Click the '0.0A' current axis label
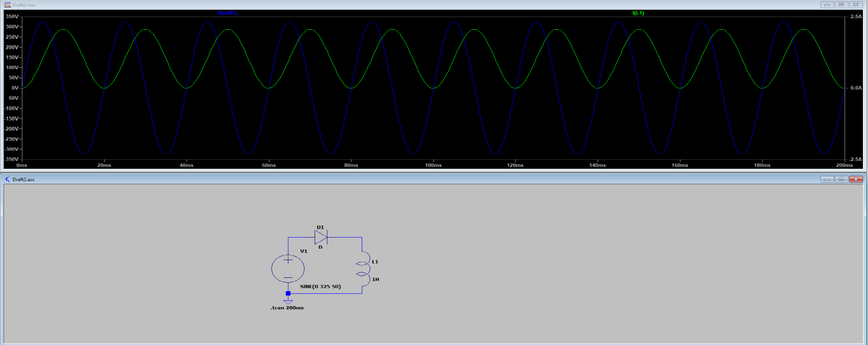 click(x=856, y=88)
